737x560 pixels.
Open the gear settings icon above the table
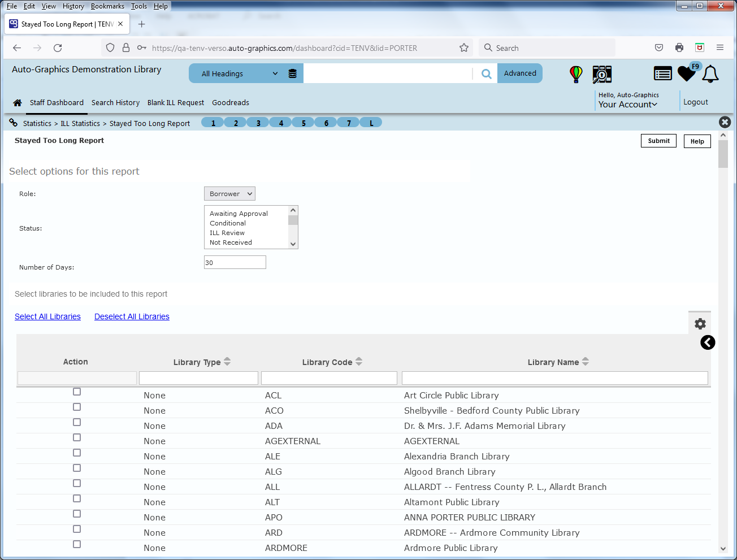click(700, 324)
